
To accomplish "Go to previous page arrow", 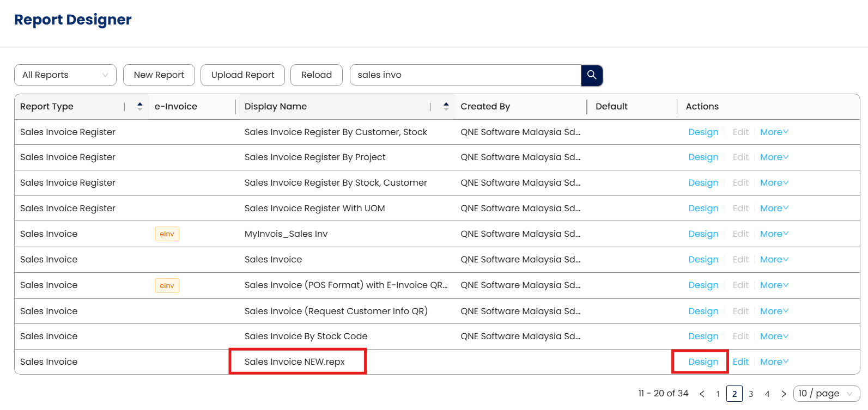I will (702, 394).
